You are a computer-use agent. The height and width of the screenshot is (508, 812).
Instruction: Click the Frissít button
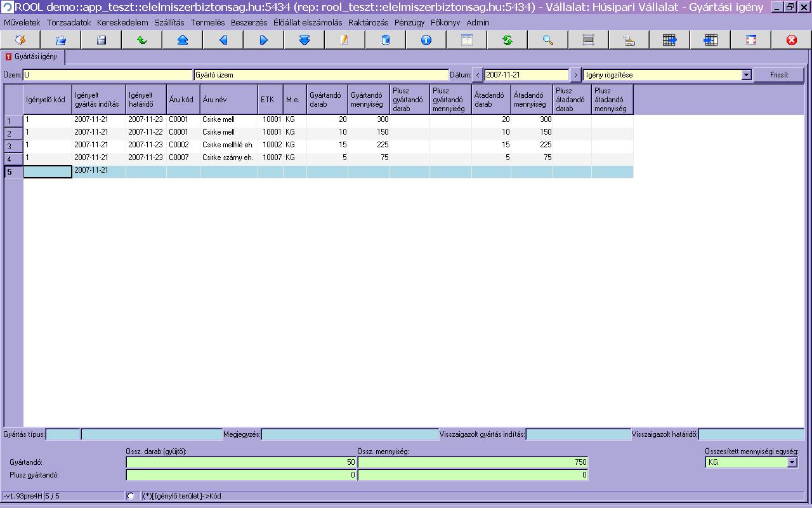coord(779,75)
